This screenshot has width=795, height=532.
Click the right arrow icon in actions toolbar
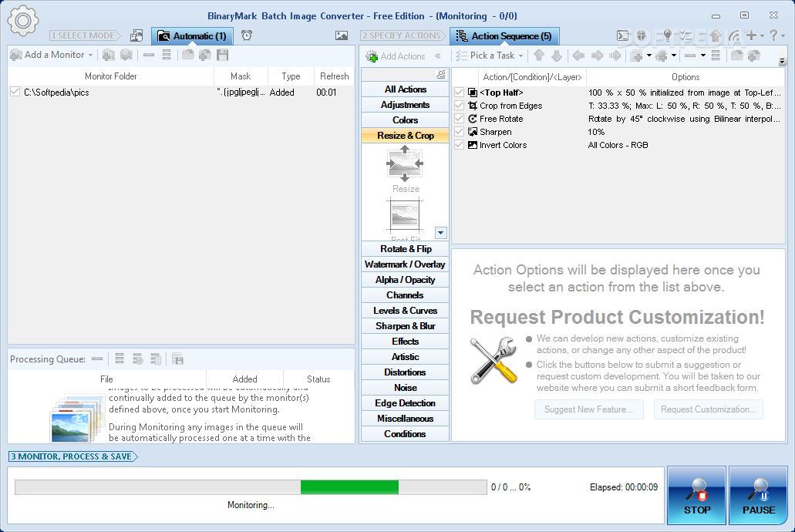(598, 56)
